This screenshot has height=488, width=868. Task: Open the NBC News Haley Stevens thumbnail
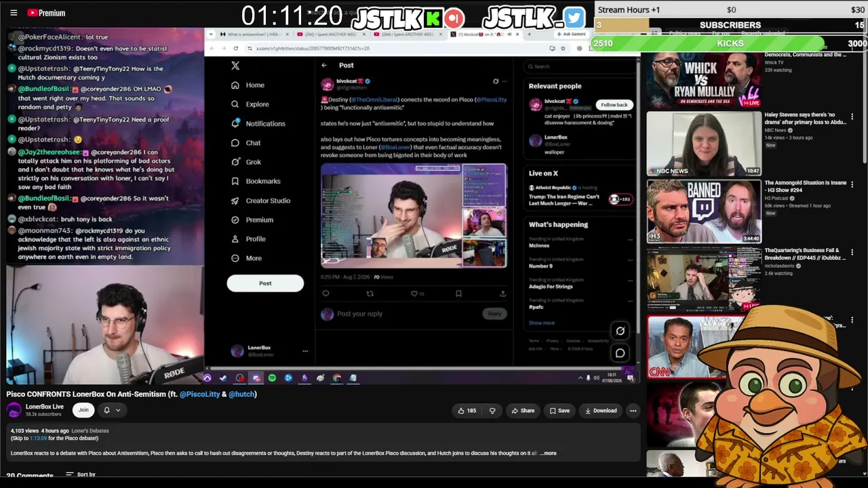coord(704,144)
